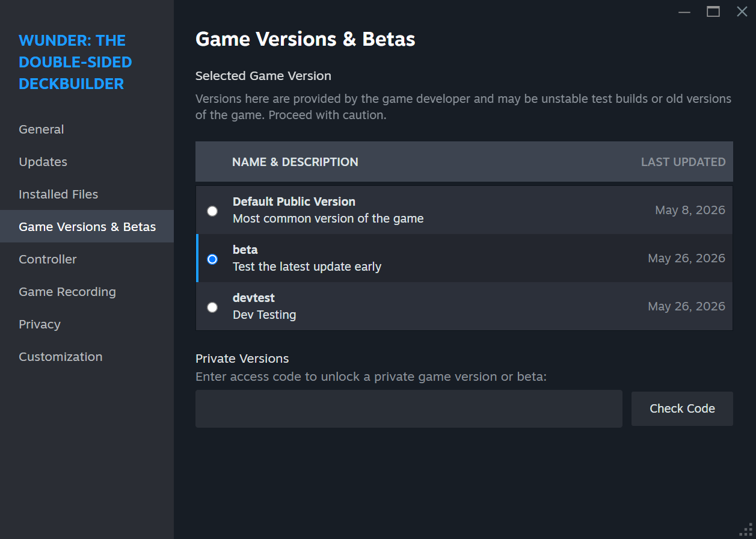The width and height of the screenshot is (756, 539).
Task: Click the 'Game Versions & Betas' page heading
Action: coord(306,39)
